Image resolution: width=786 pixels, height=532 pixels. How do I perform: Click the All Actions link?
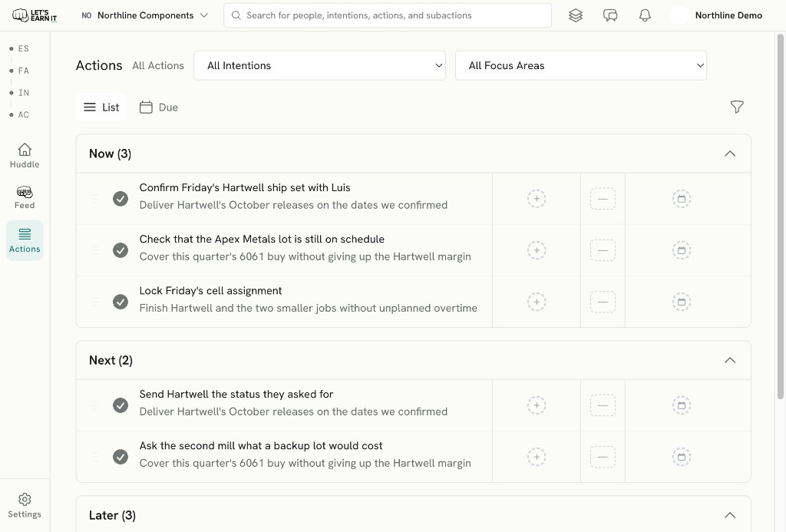[x=158, y=66]
